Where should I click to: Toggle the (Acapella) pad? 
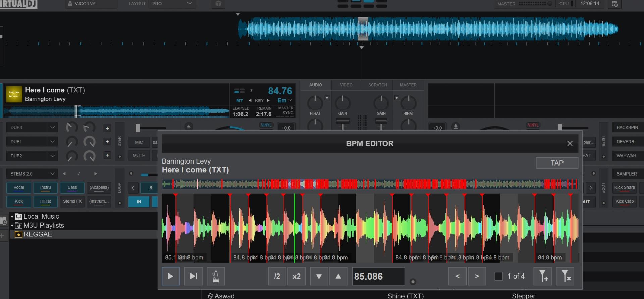coord(99,188)
